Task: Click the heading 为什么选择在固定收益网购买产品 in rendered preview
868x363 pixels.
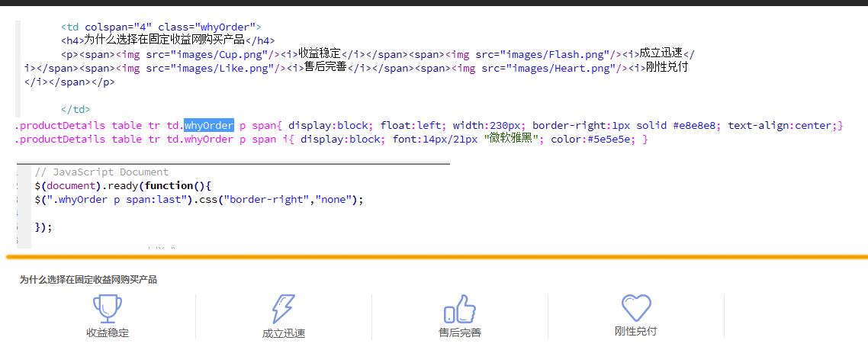Action: [88, 280]
